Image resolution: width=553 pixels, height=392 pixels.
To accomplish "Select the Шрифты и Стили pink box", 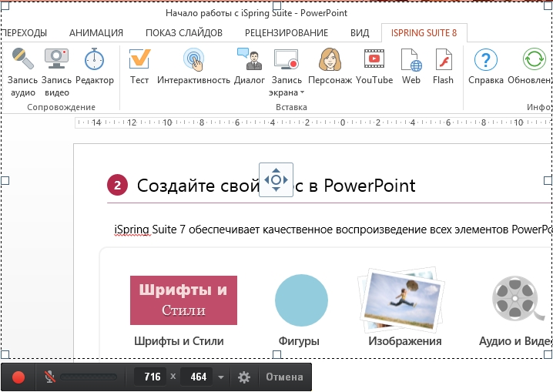I will pos(183,300).
